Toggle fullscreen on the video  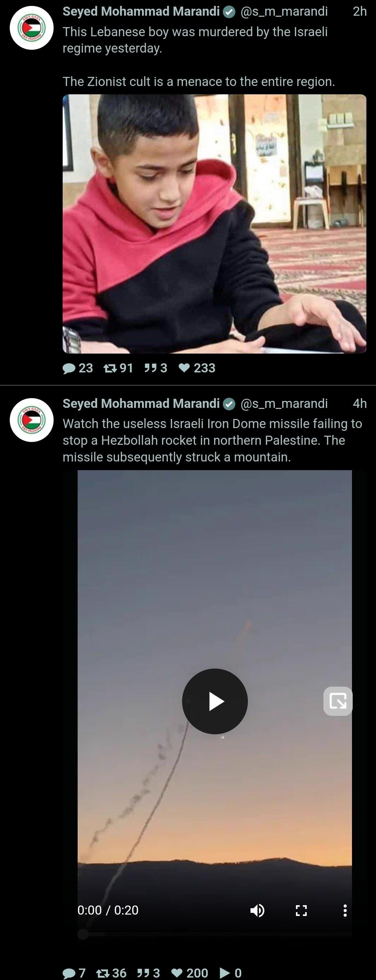[301, 910]
